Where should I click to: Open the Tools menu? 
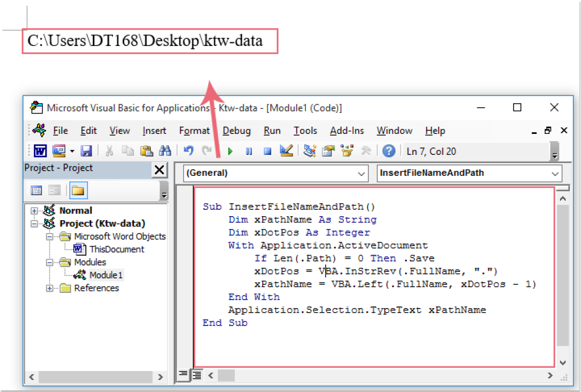pyautogui.click(x=305, y=131)
